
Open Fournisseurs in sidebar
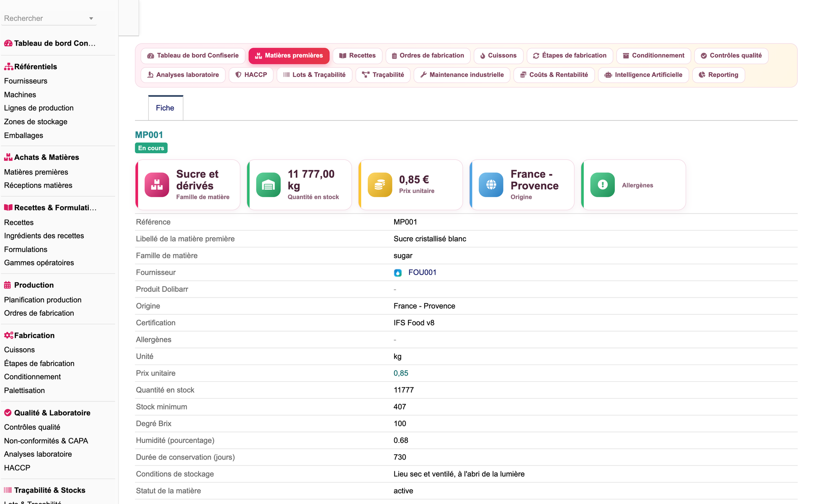(26, 81)
